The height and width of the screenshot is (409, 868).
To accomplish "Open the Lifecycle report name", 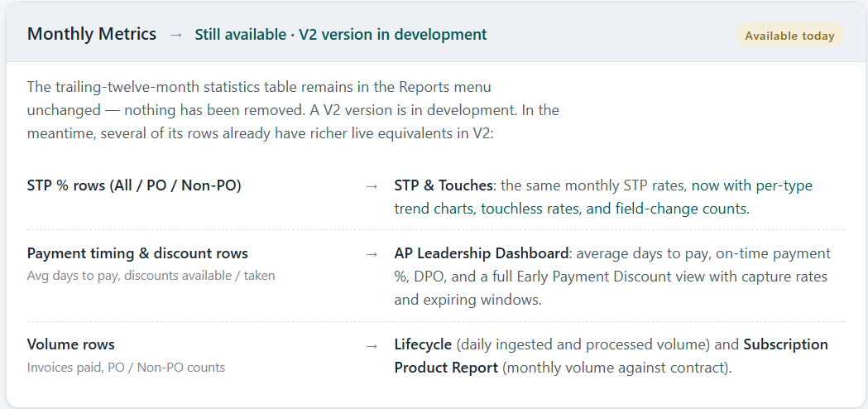I will [x=423, y=344].
